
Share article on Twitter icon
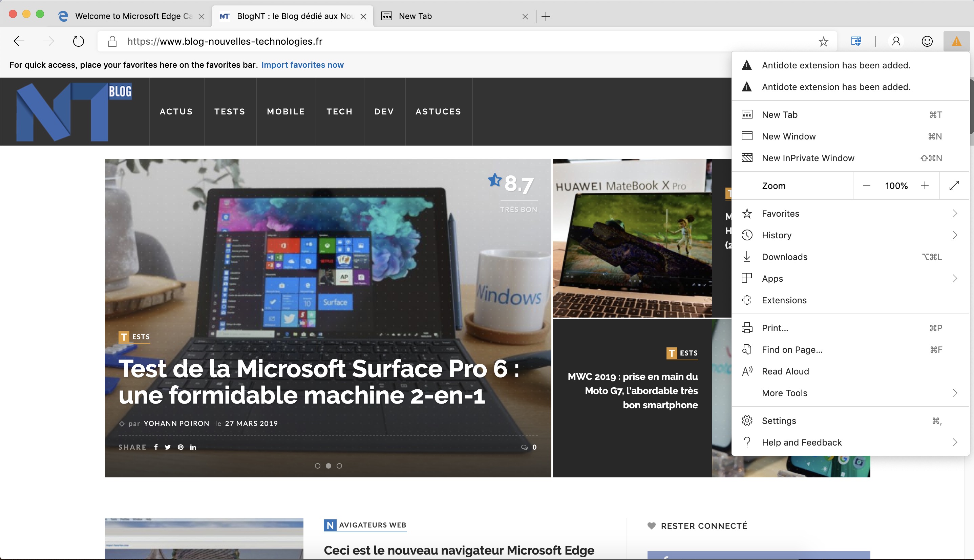168,447
